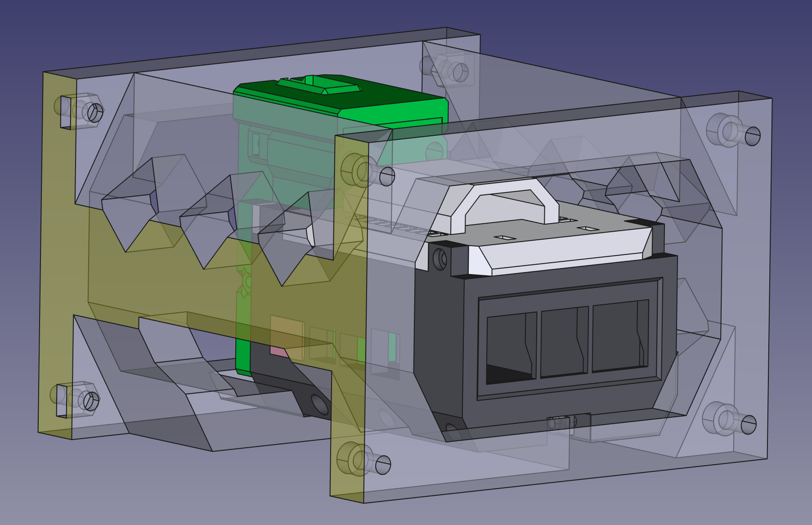
Task: Pick the lower-left slotted screw on front plate
Action: [382, 465]
